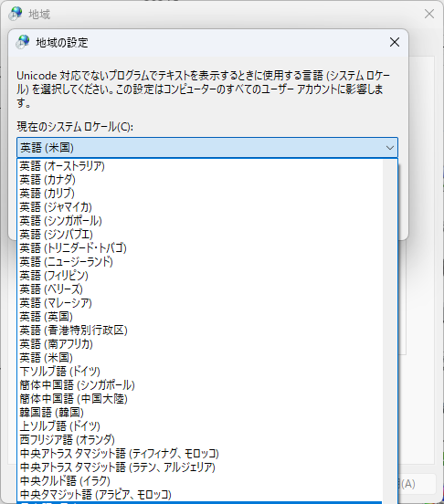Choose 英語 (カナダ) locale option
Screen dimensions: 444x504
[200, 180]
